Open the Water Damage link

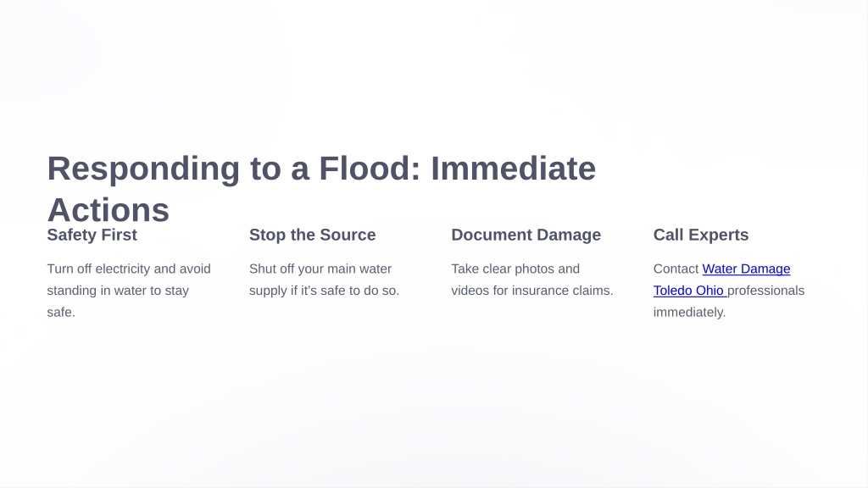click(746, 269)
